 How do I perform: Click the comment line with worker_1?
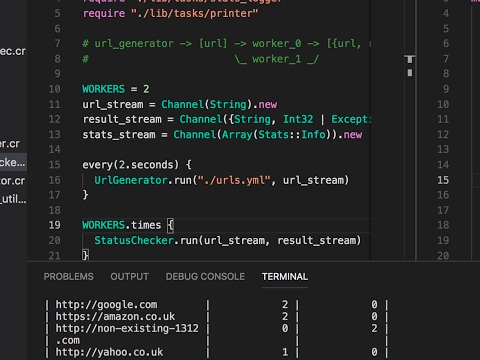[x=201, y=59]
